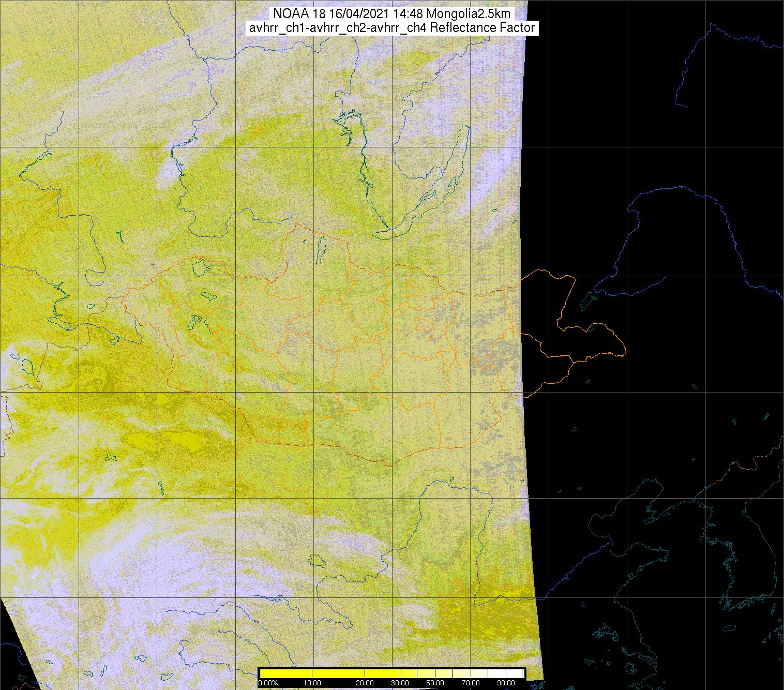The width and height of the screenshot is (784, 690).
Task: Click the color bar segment between 10.00 and 20.00
Action: [338, 673]
